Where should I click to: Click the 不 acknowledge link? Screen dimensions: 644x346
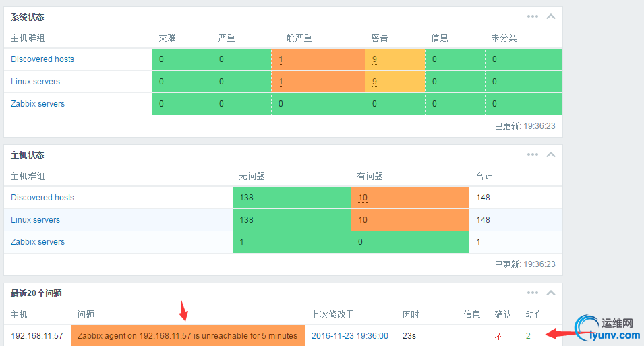coord(499,336)
